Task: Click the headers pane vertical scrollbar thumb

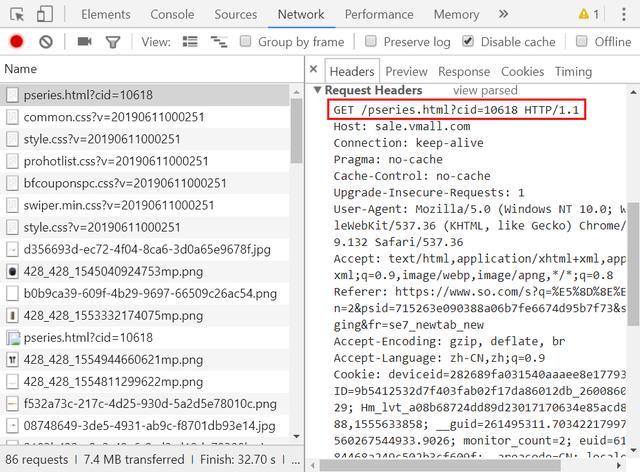Action: (x=633, y=264)
